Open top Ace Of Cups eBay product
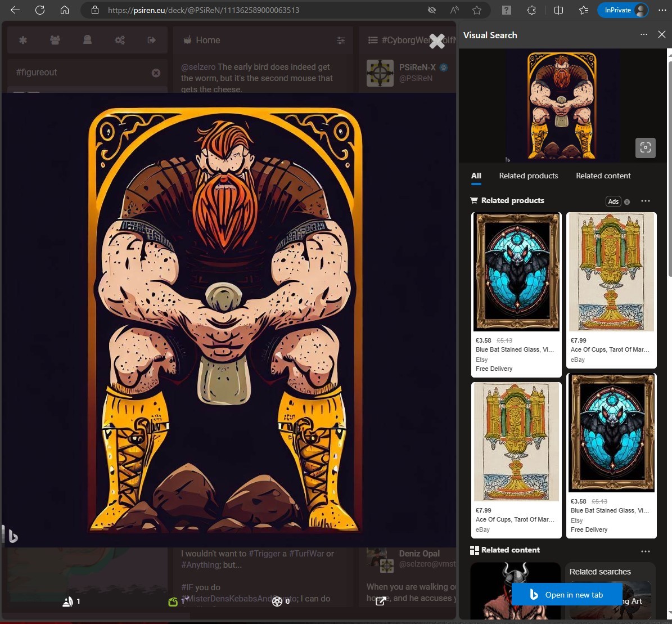Viewport: 672px width, 624px height. click(612, 290)
